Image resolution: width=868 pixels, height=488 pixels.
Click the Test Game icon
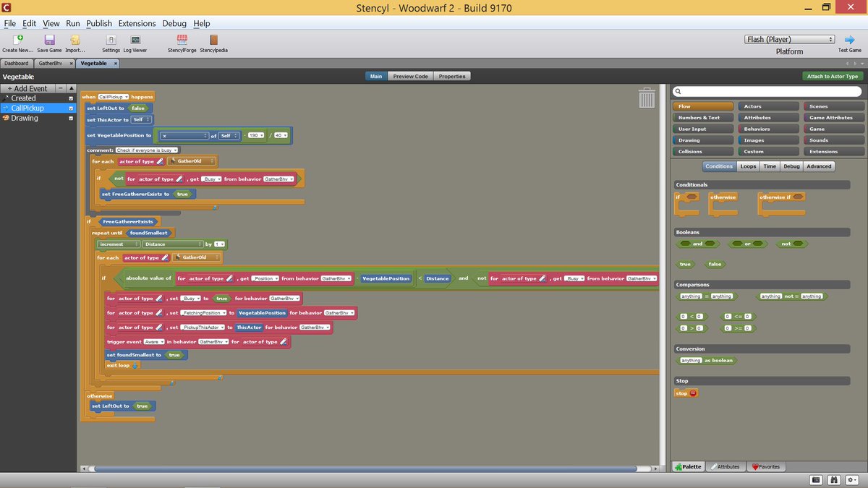coord(849,40)
